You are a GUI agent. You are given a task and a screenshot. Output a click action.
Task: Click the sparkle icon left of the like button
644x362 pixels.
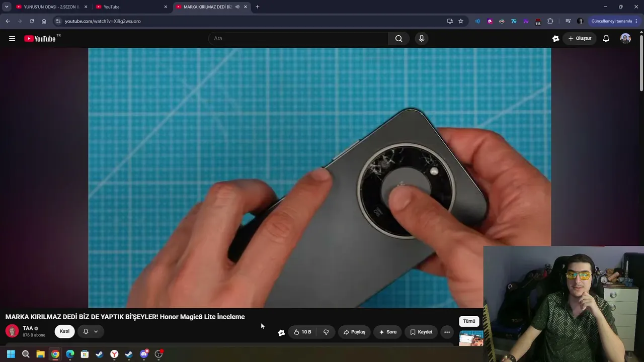pos(281,332)
